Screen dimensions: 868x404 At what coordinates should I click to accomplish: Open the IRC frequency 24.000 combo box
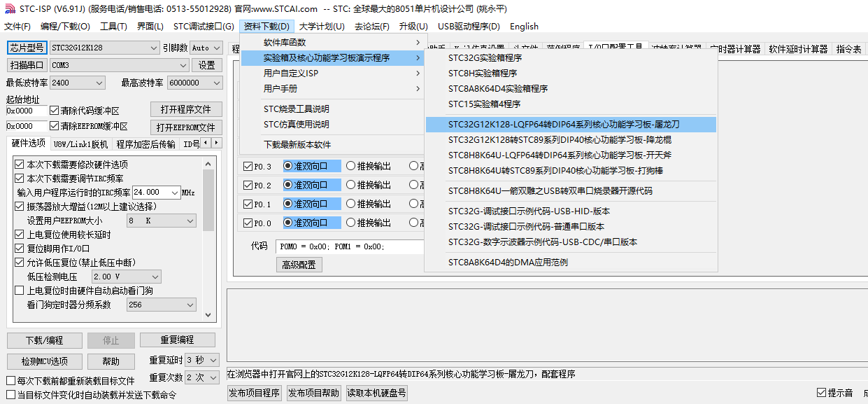tap(156, 193)
